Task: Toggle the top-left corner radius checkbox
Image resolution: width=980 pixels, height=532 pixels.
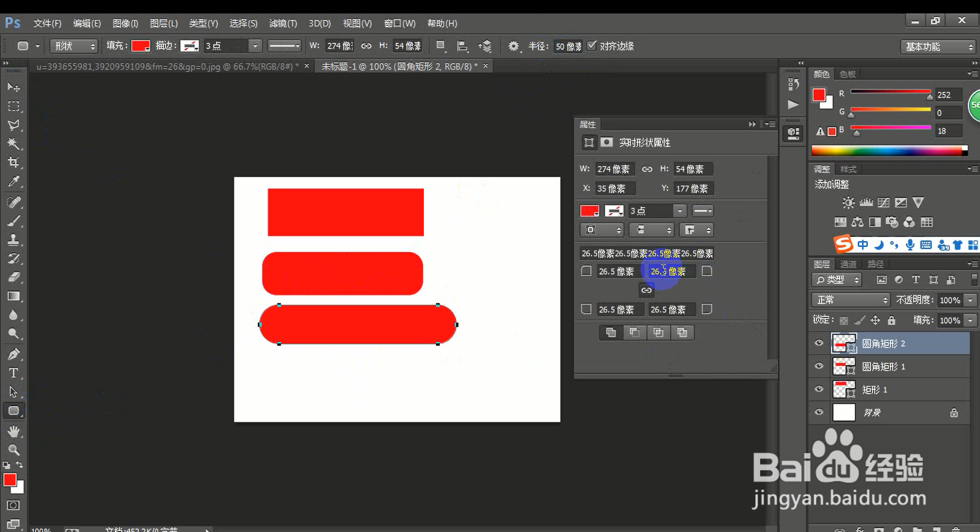Action: point(586,271)
